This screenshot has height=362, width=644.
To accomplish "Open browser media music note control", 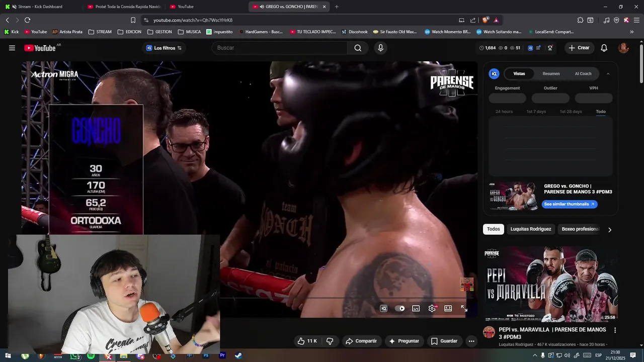I will click(x=606, y=20).
